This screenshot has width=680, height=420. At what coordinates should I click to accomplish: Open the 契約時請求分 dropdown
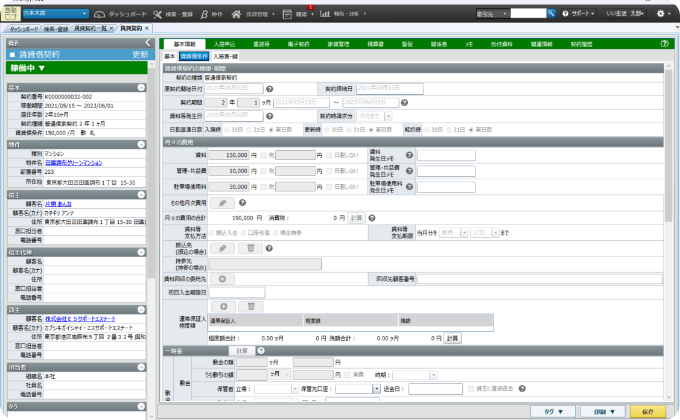[x=389, y=116]
